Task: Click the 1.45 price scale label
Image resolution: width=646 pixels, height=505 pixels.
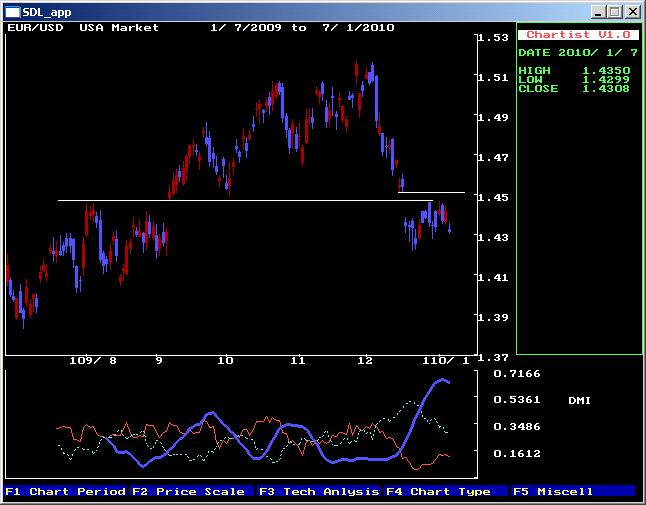Action: click(x=492, y=197)
